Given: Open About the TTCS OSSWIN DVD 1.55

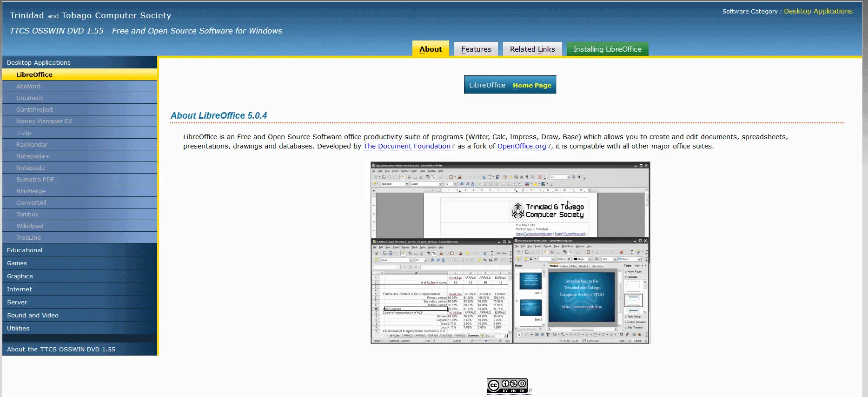Looking at the screenshot, I should click(x=61, y=350).
